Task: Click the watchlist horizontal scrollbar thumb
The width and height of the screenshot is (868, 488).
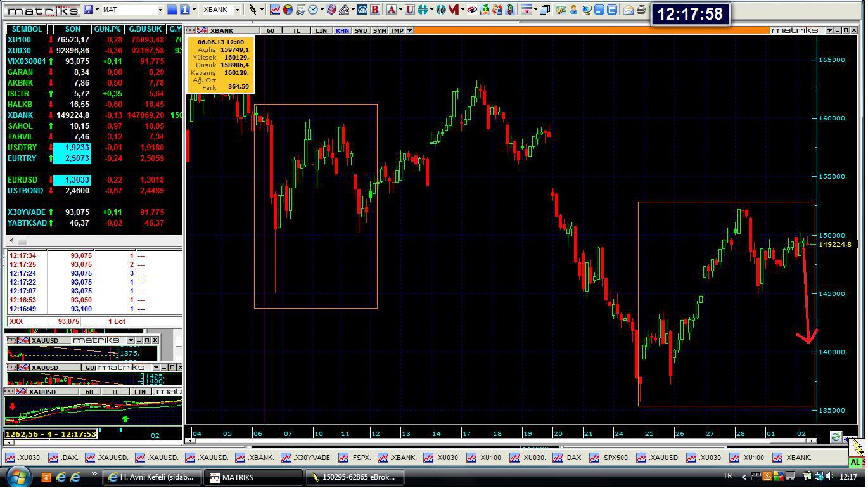Action: (x=22, y=240)
